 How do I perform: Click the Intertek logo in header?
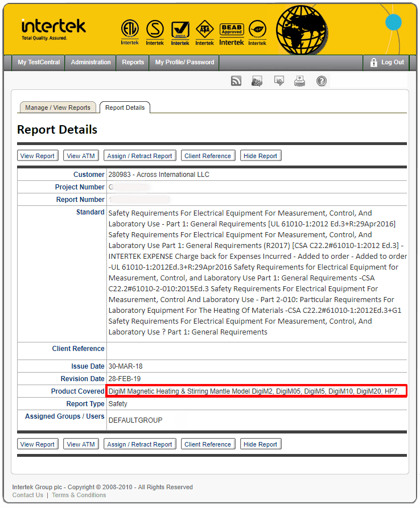(x=53, y=28)
